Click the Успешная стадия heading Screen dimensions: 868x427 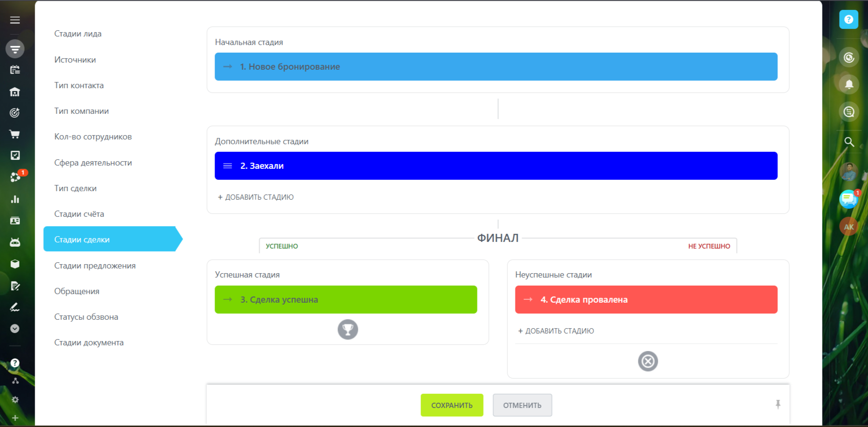tap(247, 275)
